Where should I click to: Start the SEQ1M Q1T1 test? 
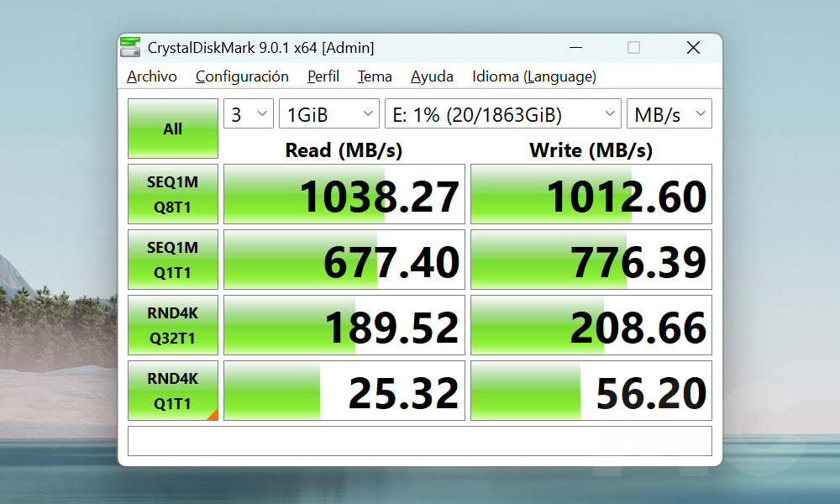tap(173, 260)
